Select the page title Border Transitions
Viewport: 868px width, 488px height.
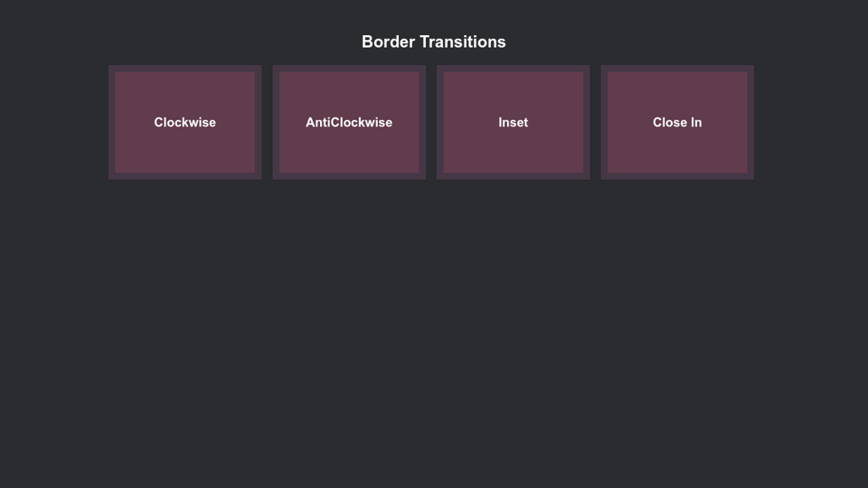[x=433, y=42]
